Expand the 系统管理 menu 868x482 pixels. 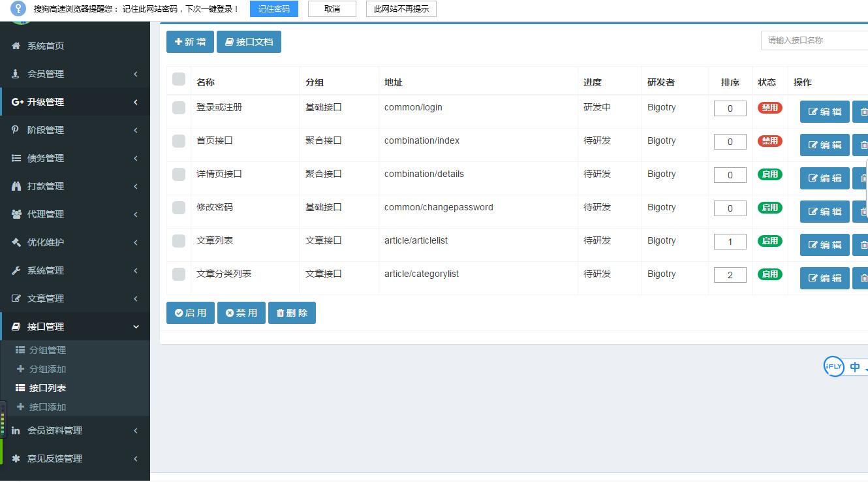[x=75, y=270]
